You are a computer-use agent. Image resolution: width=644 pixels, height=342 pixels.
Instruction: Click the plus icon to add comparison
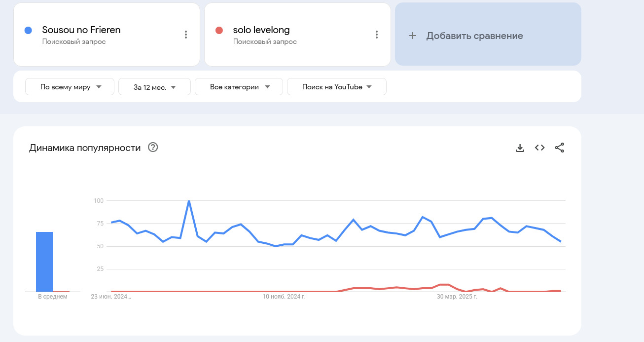point(413,36)
